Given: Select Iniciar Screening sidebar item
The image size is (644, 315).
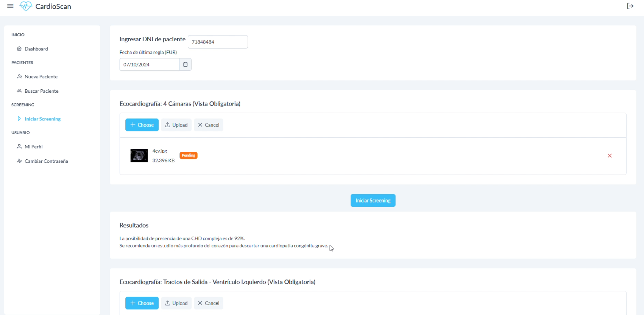Looking at the screenshot, I should 42,119.
